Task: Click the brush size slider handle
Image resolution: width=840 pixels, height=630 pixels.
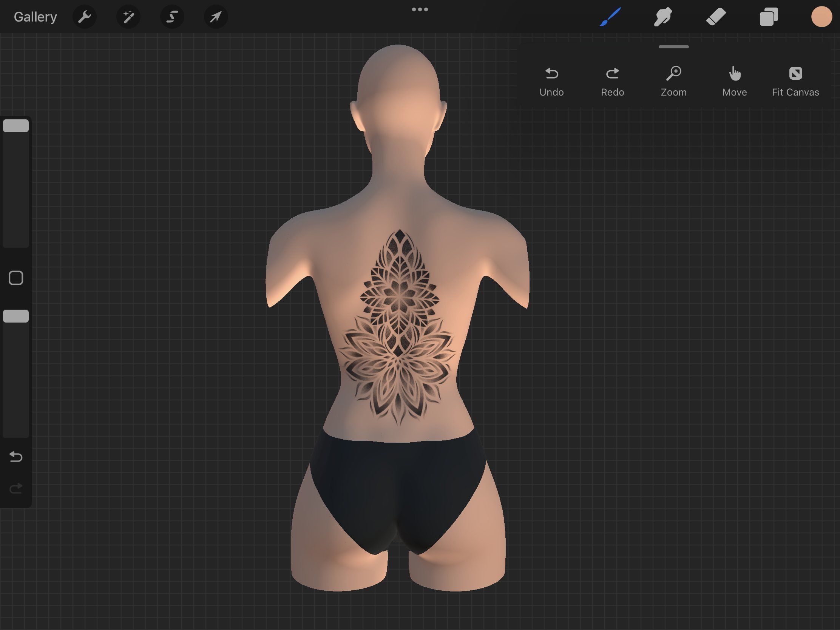Action: click(16, 126)
